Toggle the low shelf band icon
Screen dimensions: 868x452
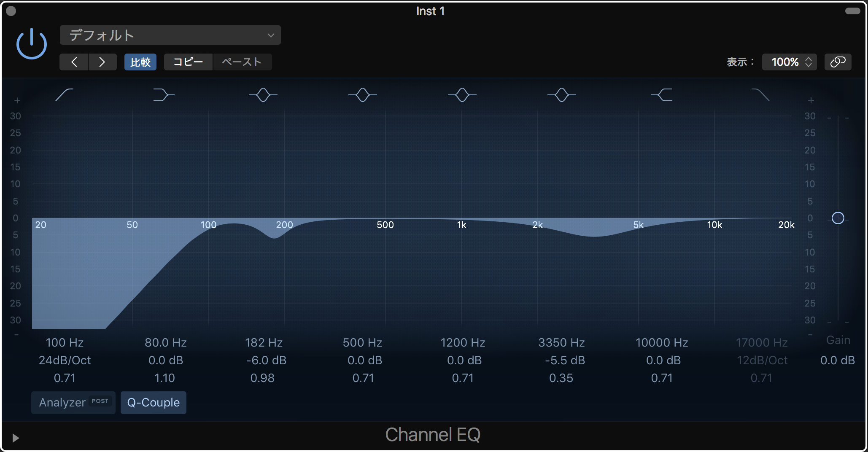164,95
